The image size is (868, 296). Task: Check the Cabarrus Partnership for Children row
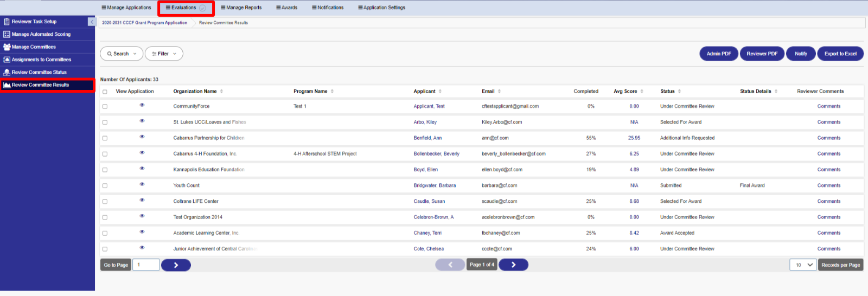point(105,138)
